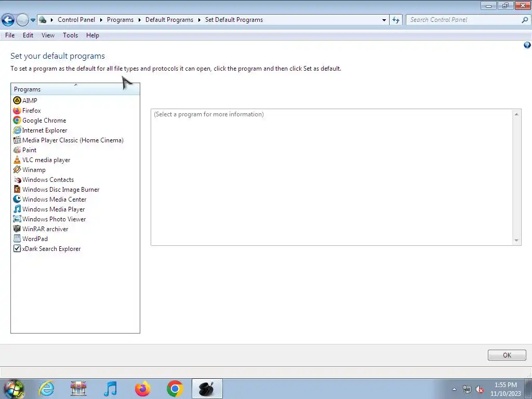This screenshot has height=399, width=532.
Task: Click the Paint palette icon
Action: click(17, 150)
